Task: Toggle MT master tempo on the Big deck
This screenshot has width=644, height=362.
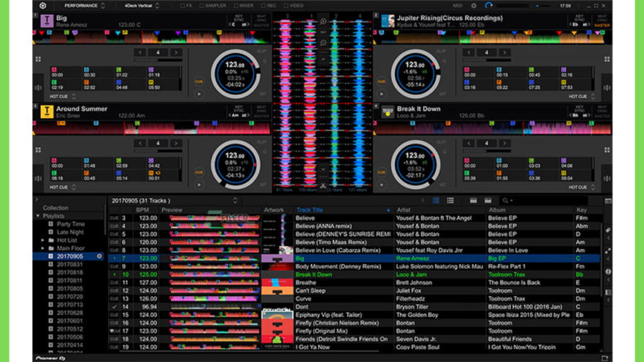Action: click(x=263, y=94)
